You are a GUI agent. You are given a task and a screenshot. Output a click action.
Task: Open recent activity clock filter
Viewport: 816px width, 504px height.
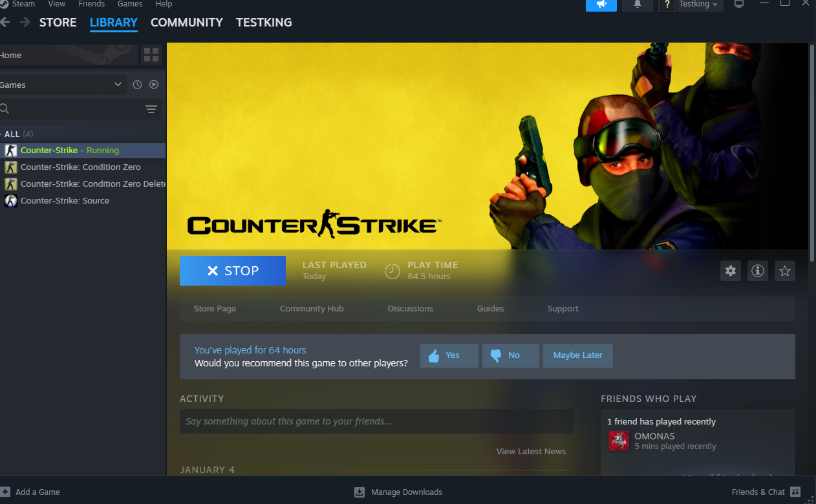pyautogui.click(x=137, y=85)
